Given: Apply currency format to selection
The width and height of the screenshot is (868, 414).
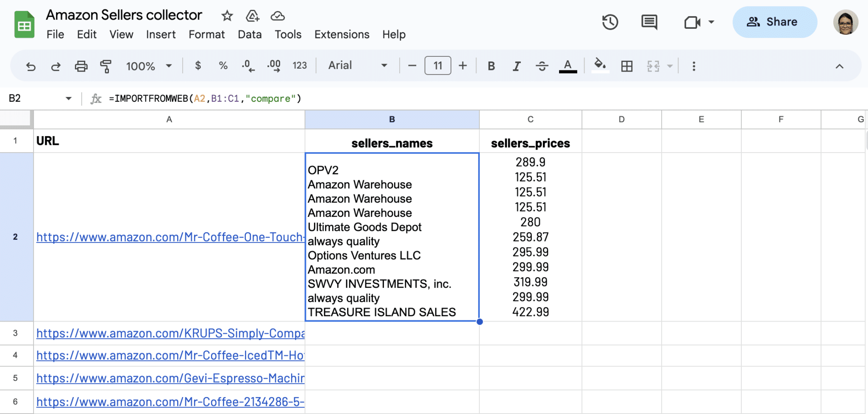Looking at the screenshot, I should 198,66.
